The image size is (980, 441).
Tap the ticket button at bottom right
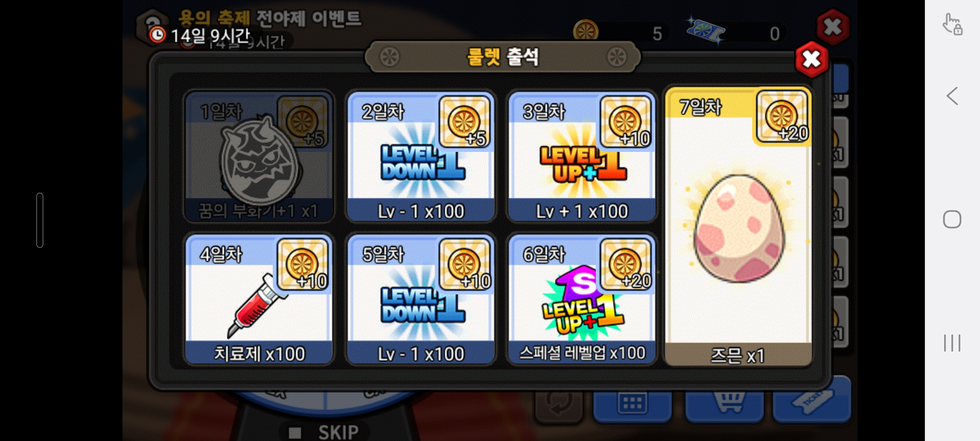click(x=812, y=399)
